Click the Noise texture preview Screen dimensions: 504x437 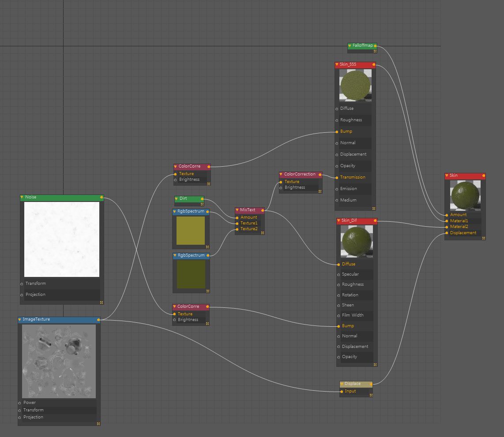pyautogui.click(x=62, y=239)
